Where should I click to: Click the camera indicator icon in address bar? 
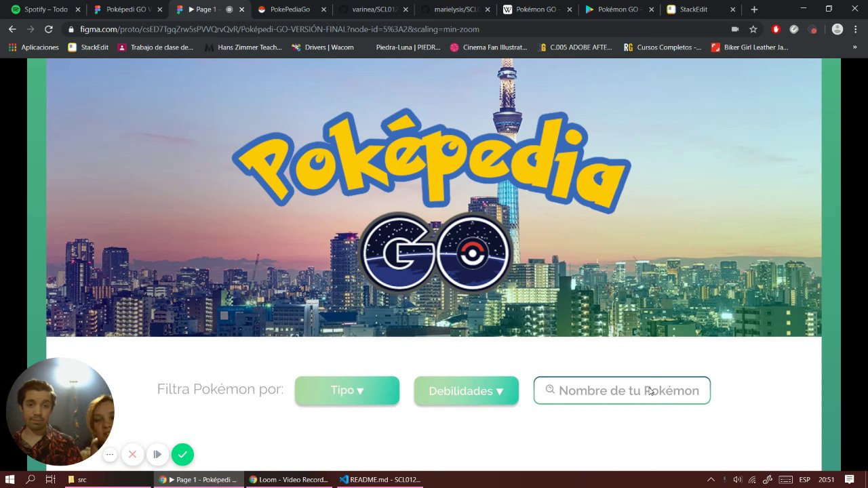click(x=735, y=29)
